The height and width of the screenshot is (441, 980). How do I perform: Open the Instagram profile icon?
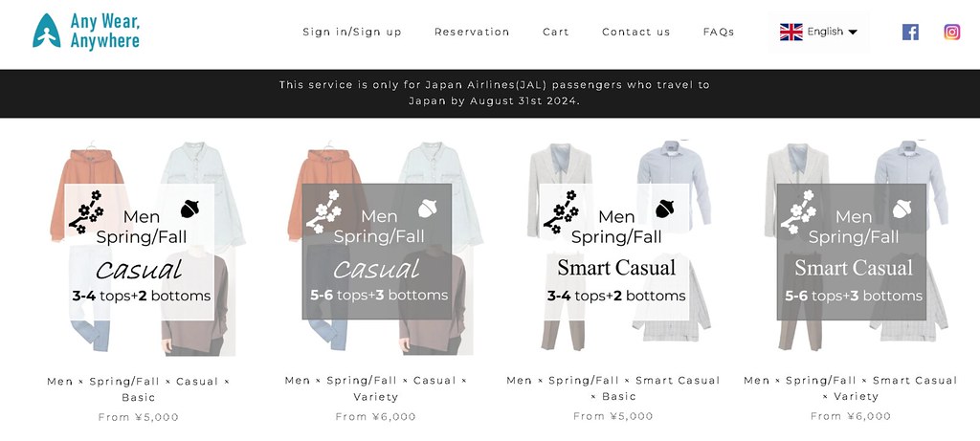point(952,32)
